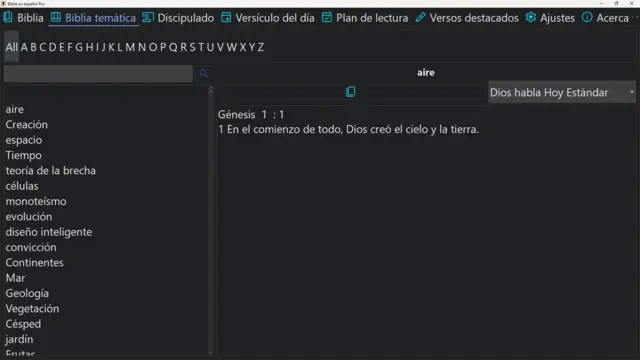Filter topics by letter U
The height and width of the screenshot is (360, 640).
click(x=210, y=47)
